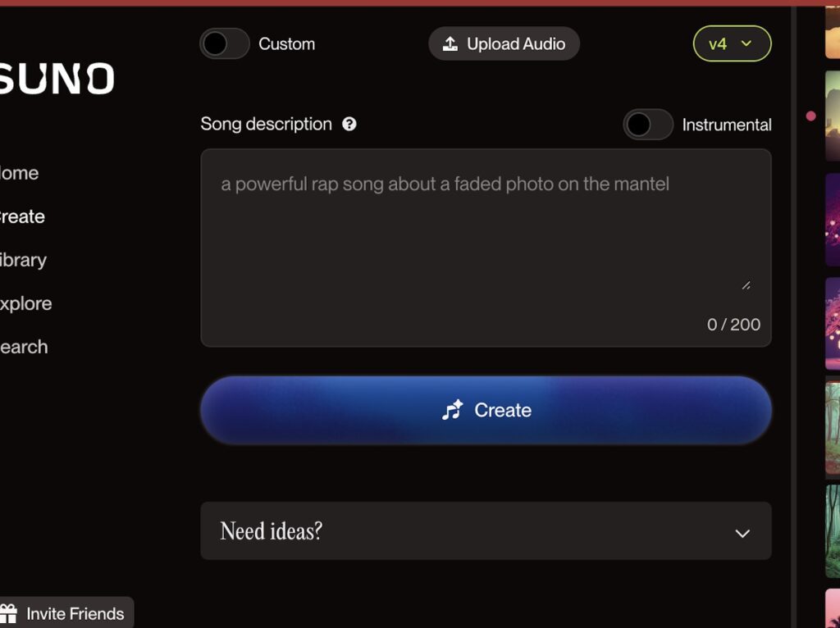
Task: Open Library from the sidebar
Action: click(24, 260)
